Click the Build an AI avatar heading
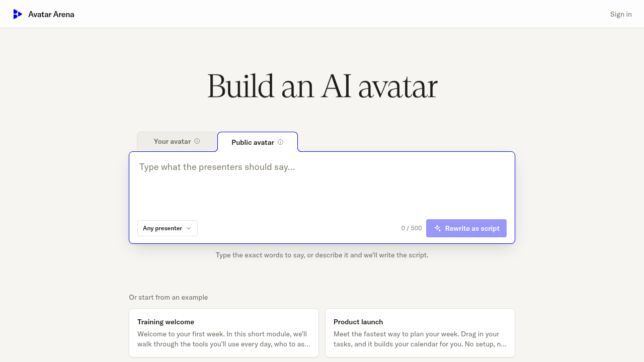 322,86
